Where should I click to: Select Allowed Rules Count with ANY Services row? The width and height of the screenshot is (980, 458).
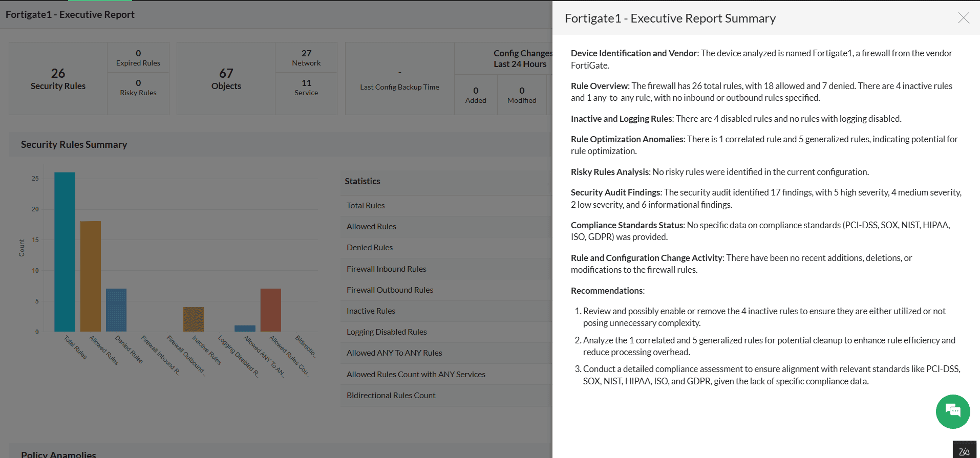[x=446, y=374]
